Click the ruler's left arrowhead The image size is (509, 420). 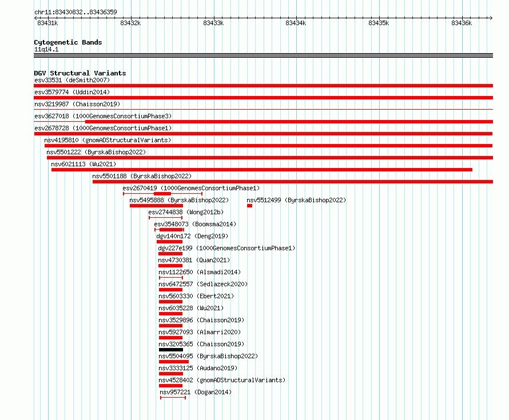click(35, 18)
